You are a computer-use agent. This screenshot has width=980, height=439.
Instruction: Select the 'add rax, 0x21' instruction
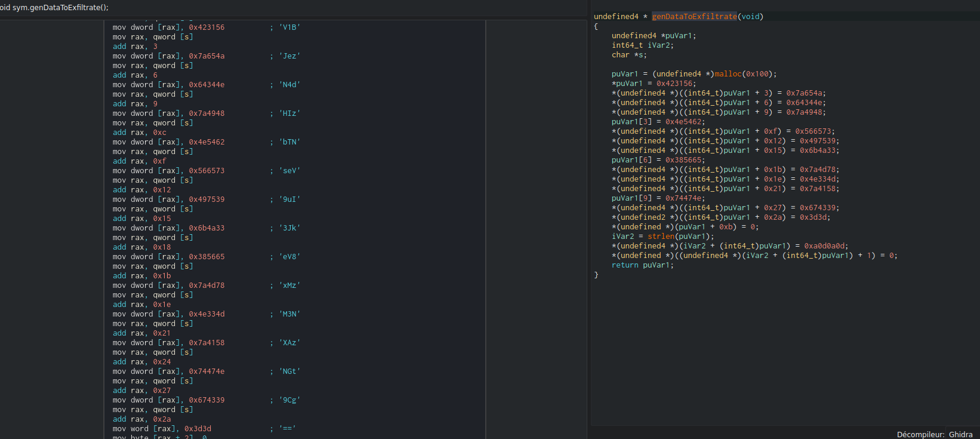(141, 333)
